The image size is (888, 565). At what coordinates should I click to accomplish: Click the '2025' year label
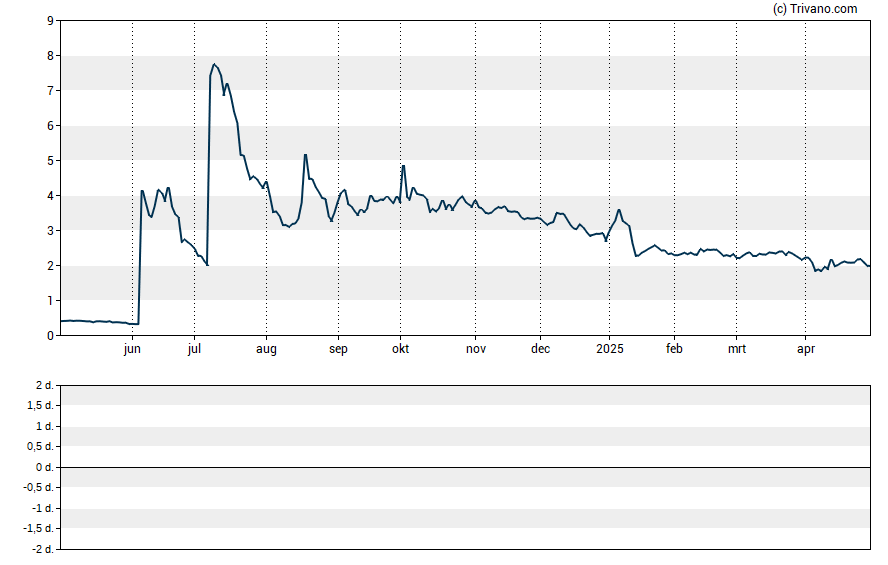(609, 349)
